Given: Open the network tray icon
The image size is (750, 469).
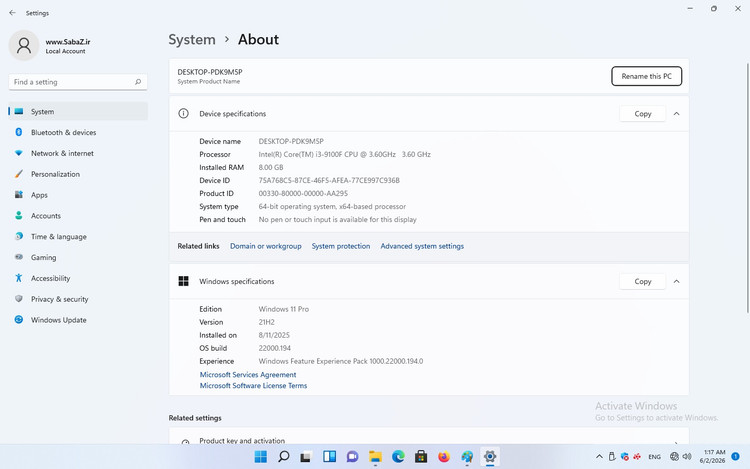Looking at the screenshot, I should point(674,457).
